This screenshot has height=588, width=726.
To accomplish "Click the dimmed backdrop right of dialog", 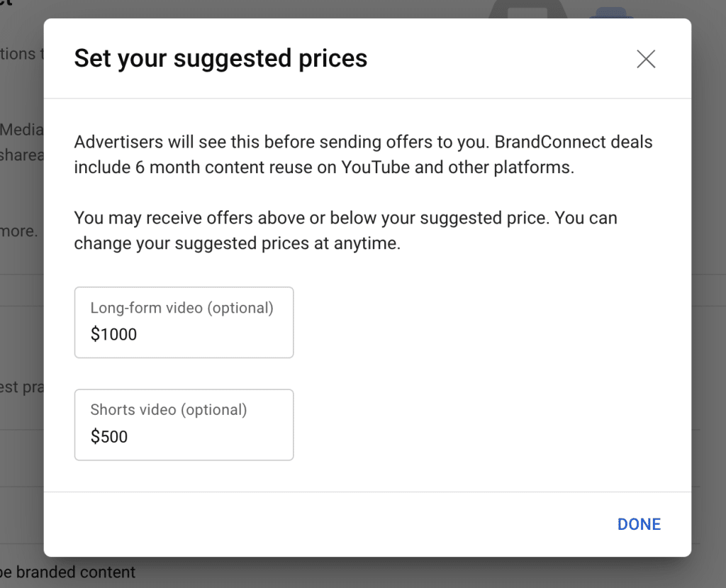I will click(708, 284).
